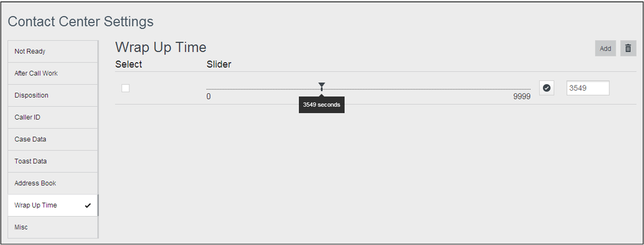The width and height of the screenshot is (644, 245).
Task: Click the slider track near 0
Action: 211,89
